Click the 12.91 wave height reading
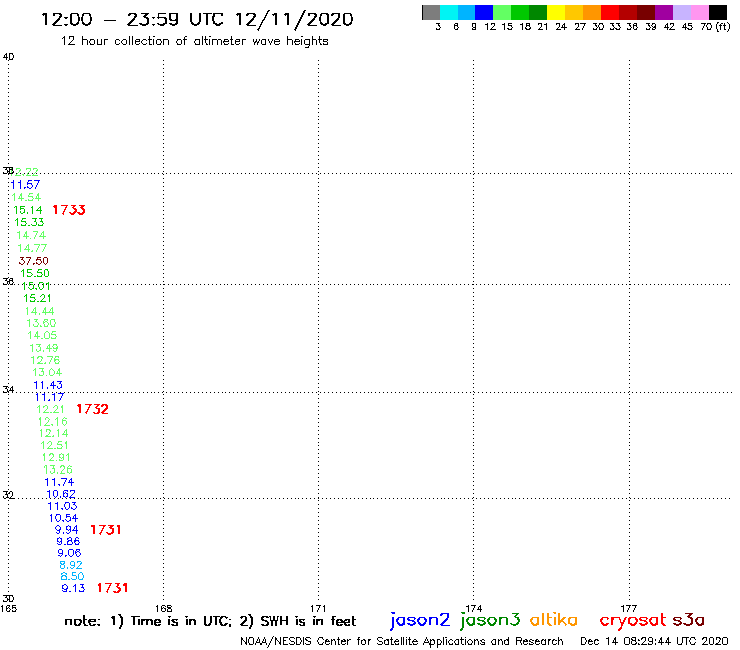Screen dimensions: 740x650 [56, 457]
